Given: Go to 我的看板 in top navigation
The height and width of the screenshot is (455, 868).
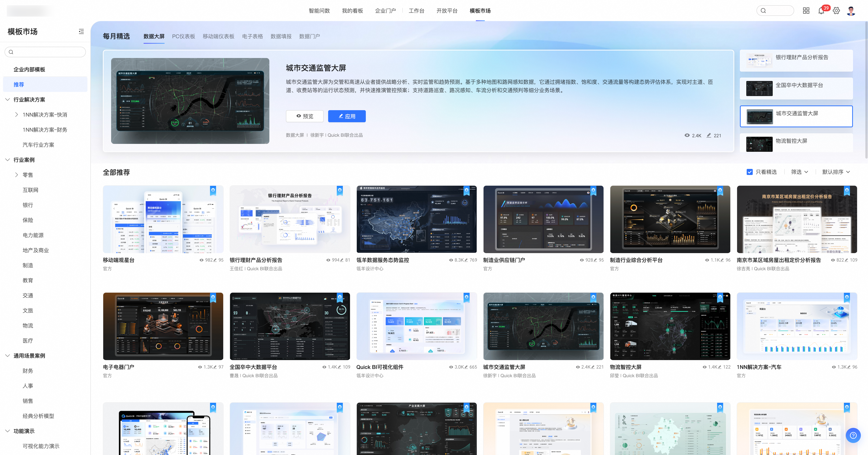Looking at the screenshot, I should tap(352, 11).
